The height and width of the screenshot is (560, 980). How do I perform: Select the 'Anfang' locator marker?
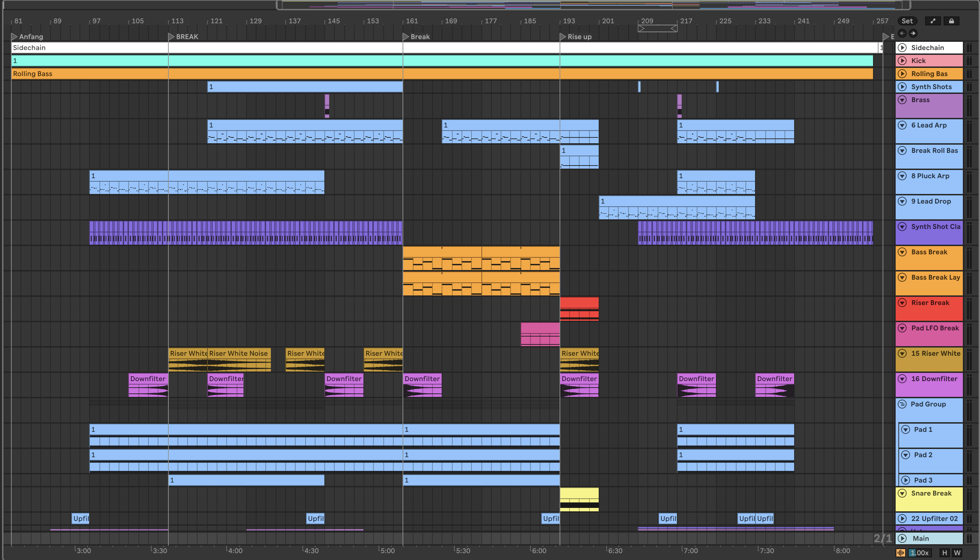(x=15, y=37)
